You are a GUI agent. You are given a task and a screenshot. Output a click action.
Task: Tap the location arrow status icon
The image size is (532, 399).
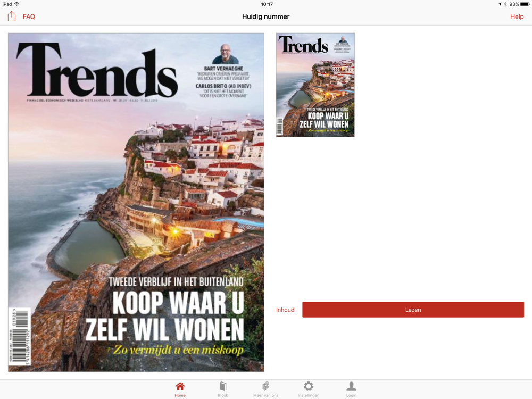[500, 4]
